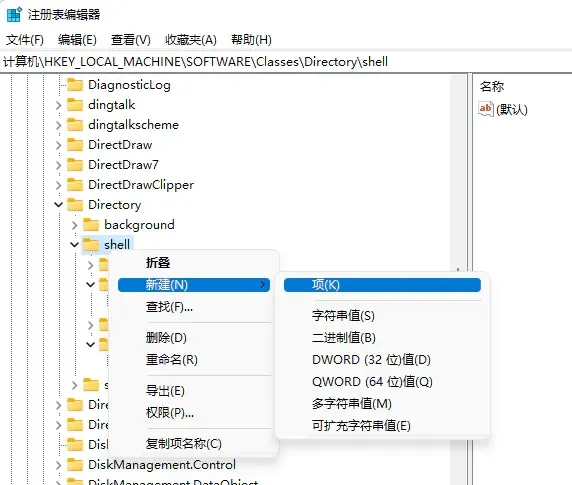The width and height of the screenshot is (572, 485).
Task: Select the DiskManagement.Control folder icon
Action: tap(75, 465)
